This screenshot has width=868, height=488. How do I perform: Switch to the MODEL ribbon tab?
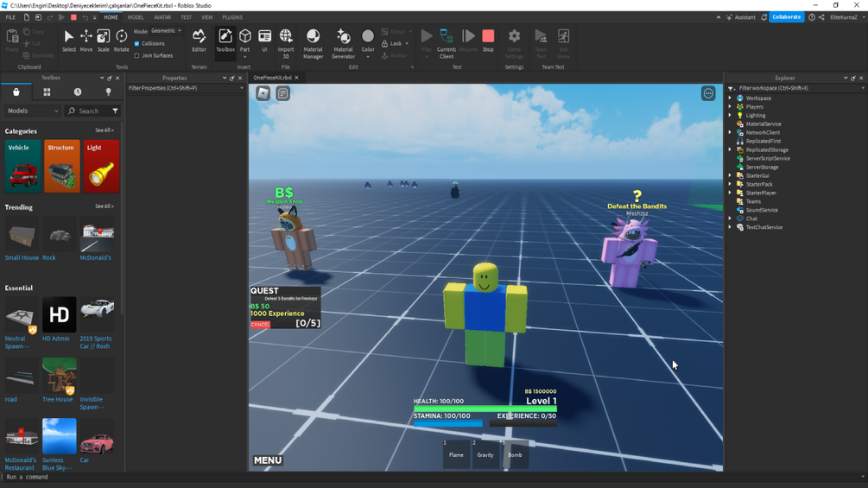pyautogui.click(x=136, y=17)
